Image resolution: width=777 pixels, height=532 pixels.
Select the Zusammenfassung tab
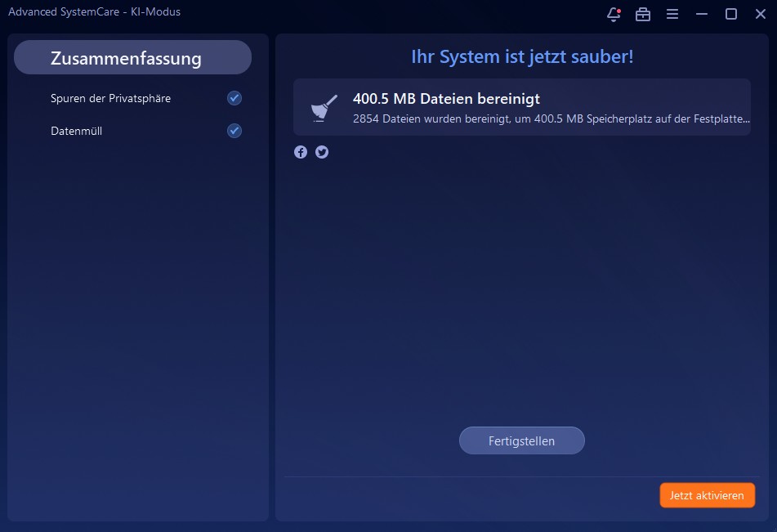point(133,57)
